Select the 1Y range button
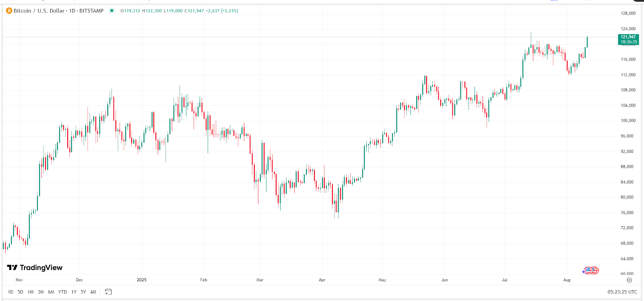The image size is (644, 301). coord(74,292)
